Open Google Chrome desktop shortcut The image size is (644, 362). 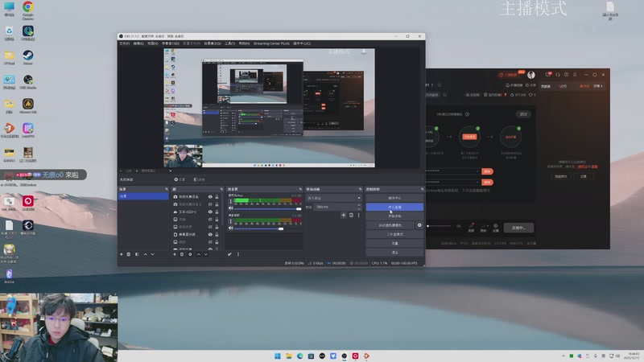[x=28, y=9]
